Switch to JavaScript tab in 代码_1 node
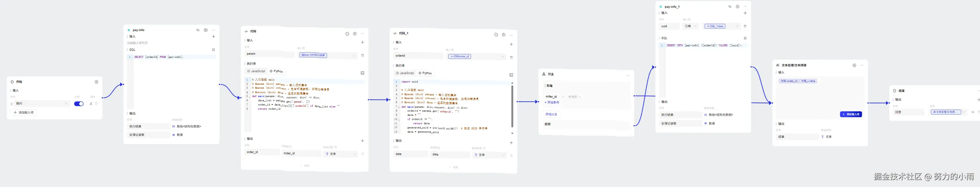This screenshot has width=980, height=187. coord(405,73)
